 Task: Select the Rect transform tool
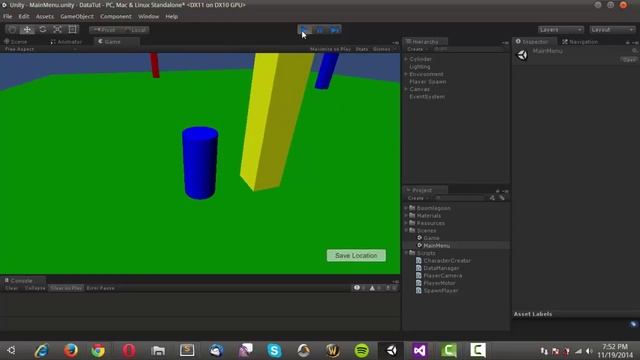pos(73,29)
